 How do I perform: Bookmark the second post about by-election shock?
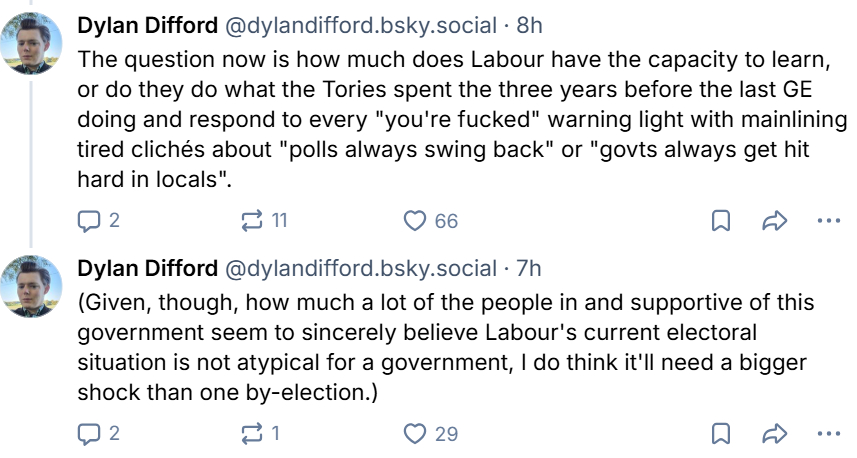pyautogui.click(x=720, y=433)
